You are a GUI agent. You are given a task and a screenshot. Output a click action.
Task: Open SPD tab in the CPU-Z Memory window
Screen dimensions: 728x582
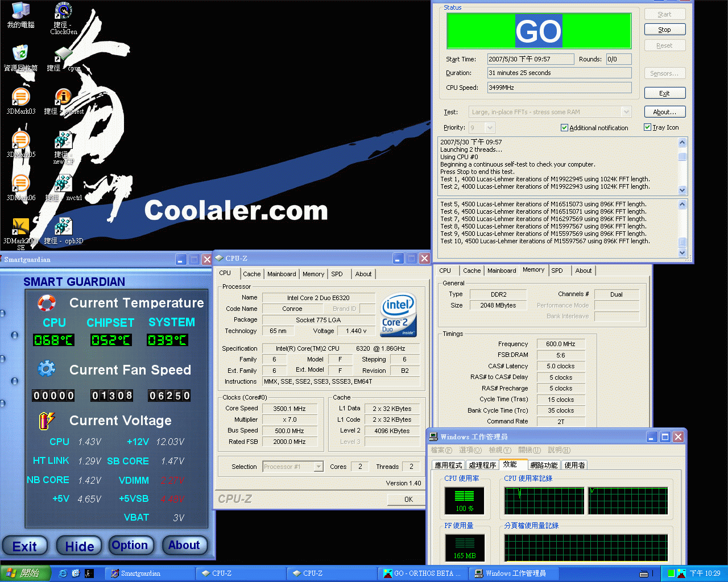[557, 271]
